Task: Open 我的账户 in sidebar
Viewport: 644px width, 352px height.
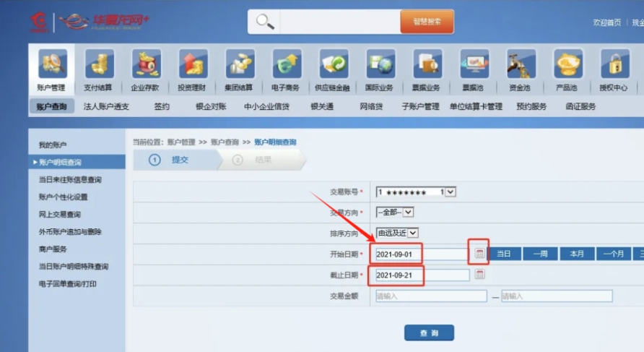Action: (x=53, y=145)
